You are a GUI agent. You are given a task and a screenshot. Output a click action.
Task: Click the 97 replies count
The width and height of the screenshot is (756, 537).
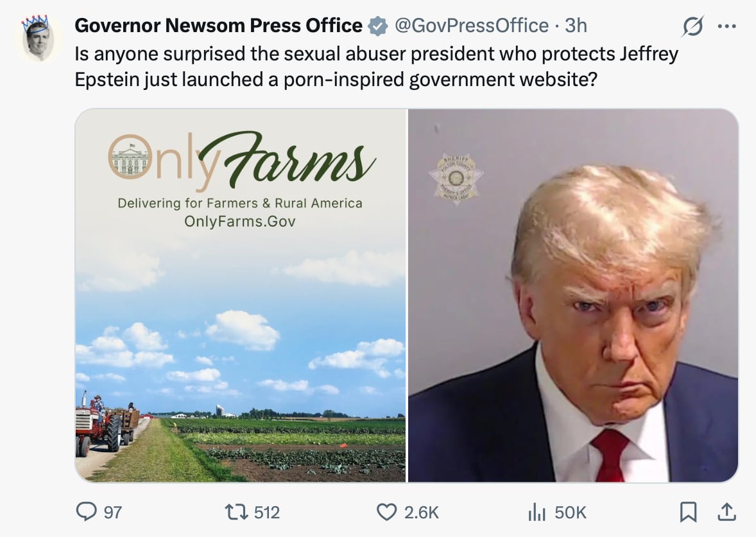click(113, 513)
